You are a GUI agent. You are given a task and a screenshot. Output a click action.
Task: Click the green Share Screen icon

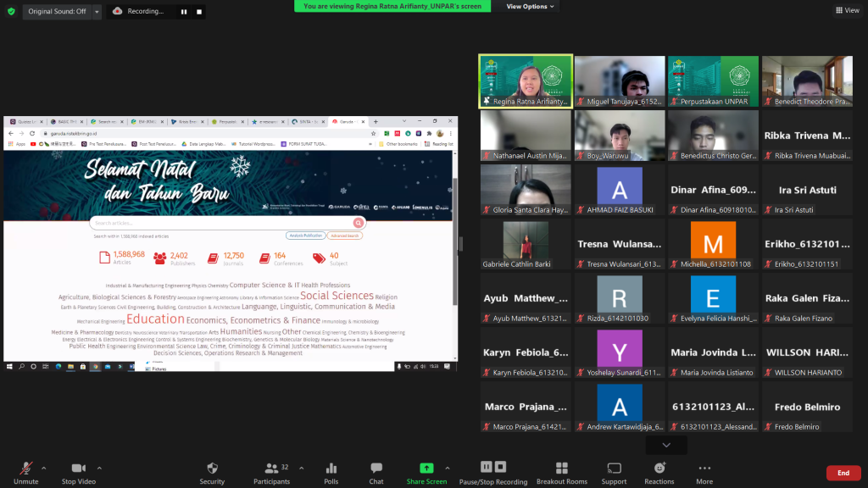point(426,469)
